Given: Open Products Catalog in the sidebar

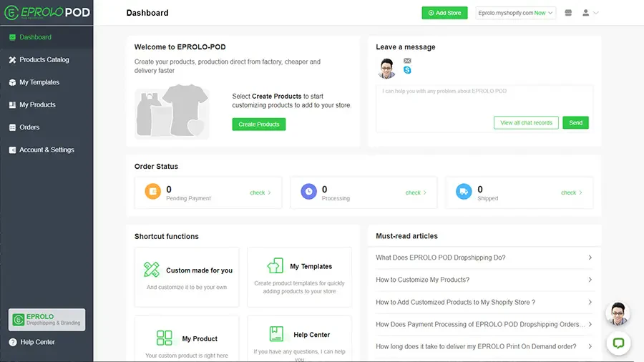Looking at the screenshot, I should (x=47, y=60).
